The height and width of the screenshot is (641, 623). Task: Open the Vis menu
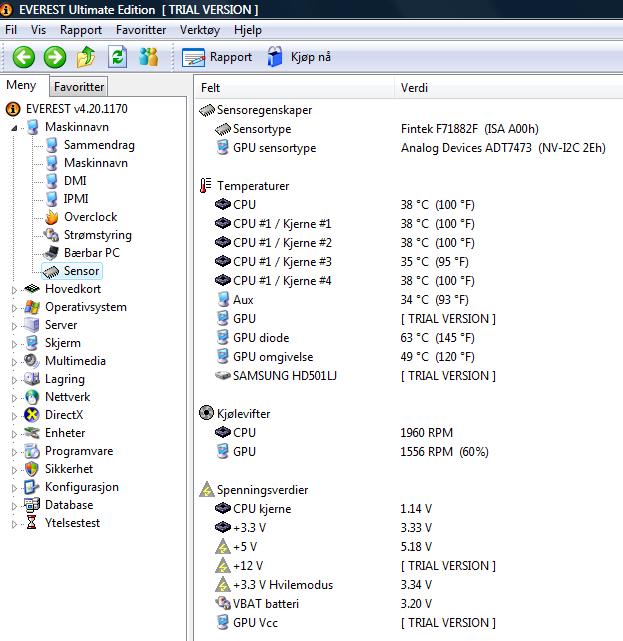[38, 30]
